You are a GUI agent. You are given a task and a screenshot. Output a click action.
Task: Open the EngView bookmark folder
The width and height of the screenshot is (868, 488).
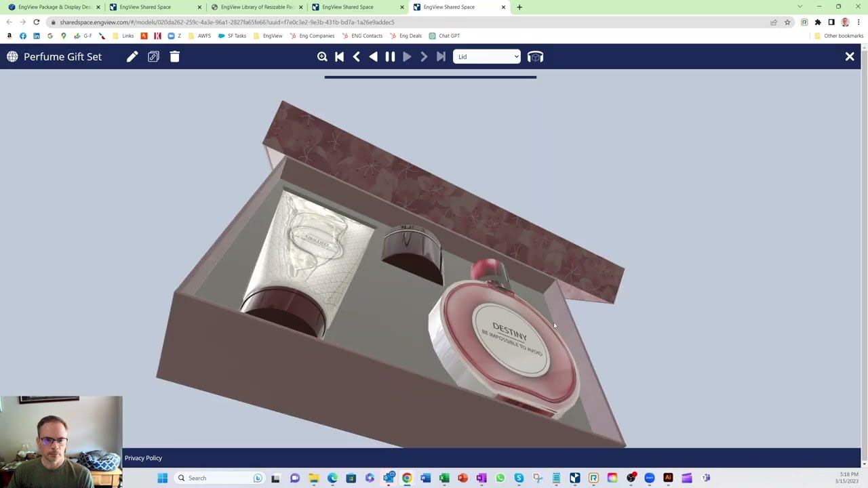[x=267, y=36]
